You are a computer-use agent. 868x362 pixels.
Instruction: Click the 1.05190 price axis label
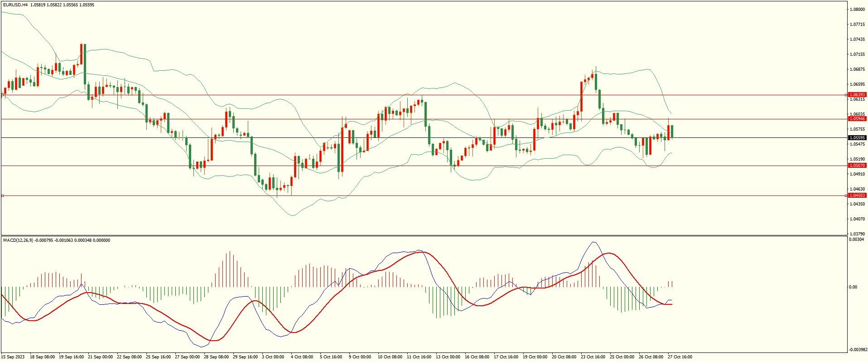[857, 159]
